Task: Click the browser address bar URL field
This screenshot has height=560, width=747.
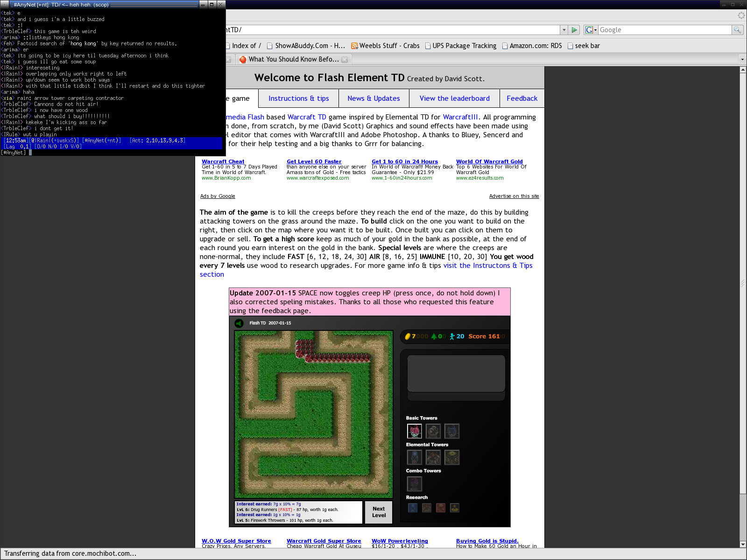Action: tap(392, 30)
